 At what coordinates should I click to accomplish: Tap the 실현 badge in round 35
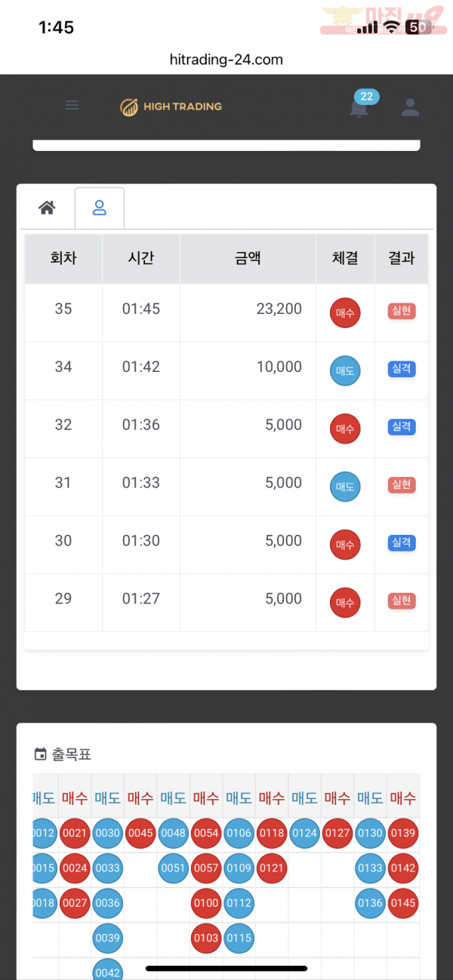click(x=402, y=311)
